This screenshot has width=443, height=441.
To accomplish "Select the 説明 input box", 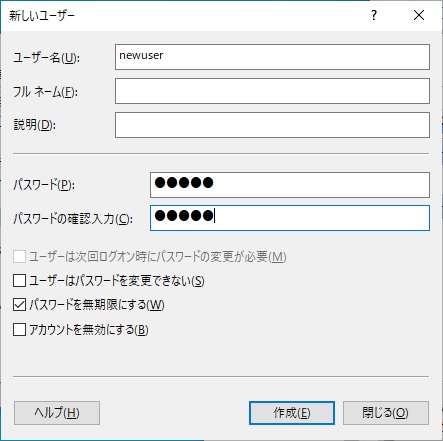I will click(272, 125).
